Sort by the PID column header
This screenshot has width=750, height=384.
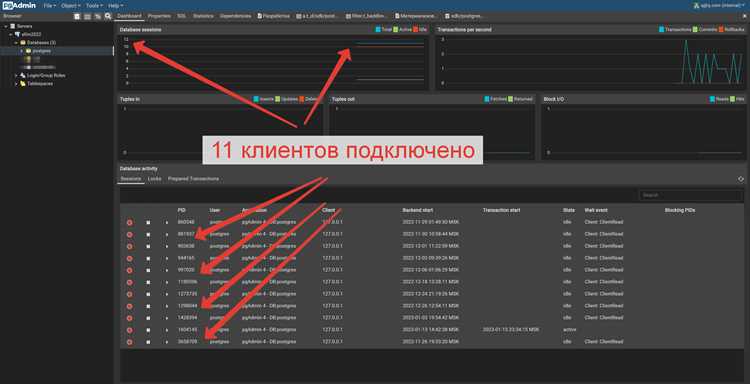click(x=181, y=210)
